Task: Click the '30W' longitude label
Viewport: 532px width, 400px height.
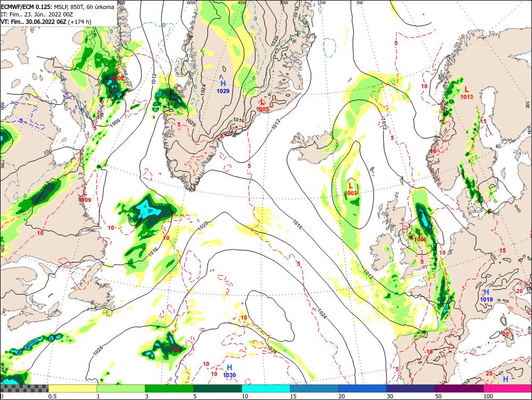Action: pyautogui.click(x=284, y=2)
